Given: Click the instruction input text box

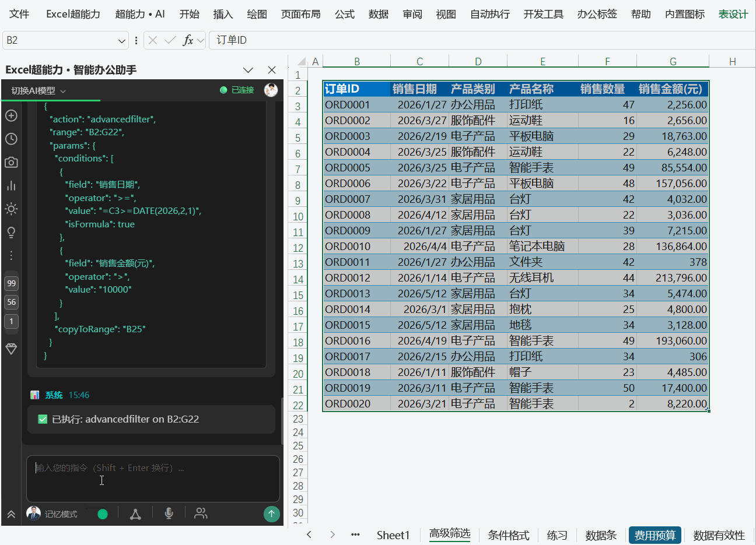Looking at the screenshot, I should (153, 479).
